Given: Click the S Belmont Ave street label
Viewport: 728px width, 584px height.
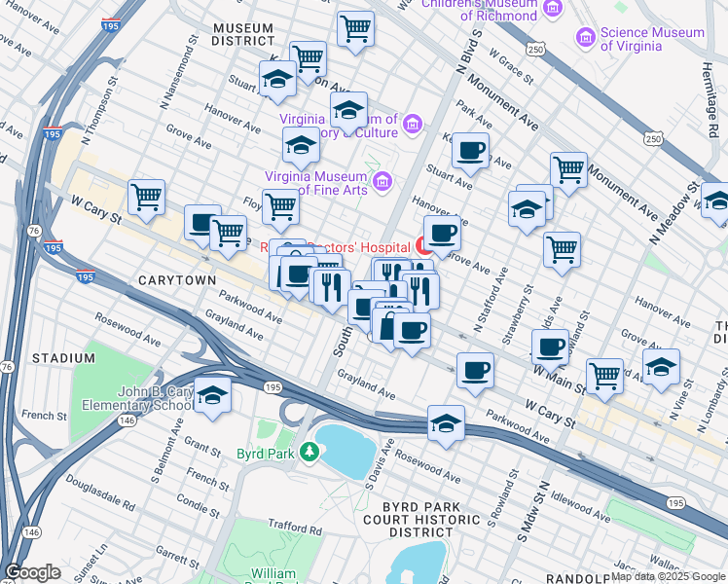Looking at the screenshot, I should 167,451.
